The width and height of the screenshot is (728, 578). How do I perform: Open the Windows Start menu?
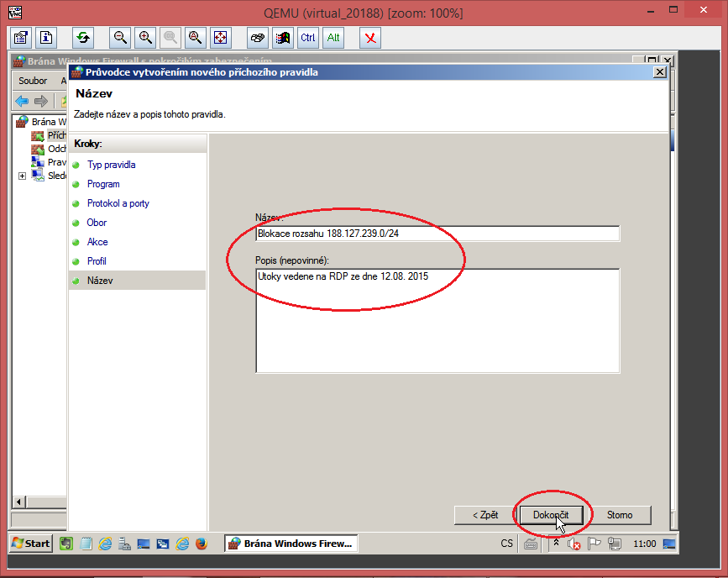[x=31, y=544]
